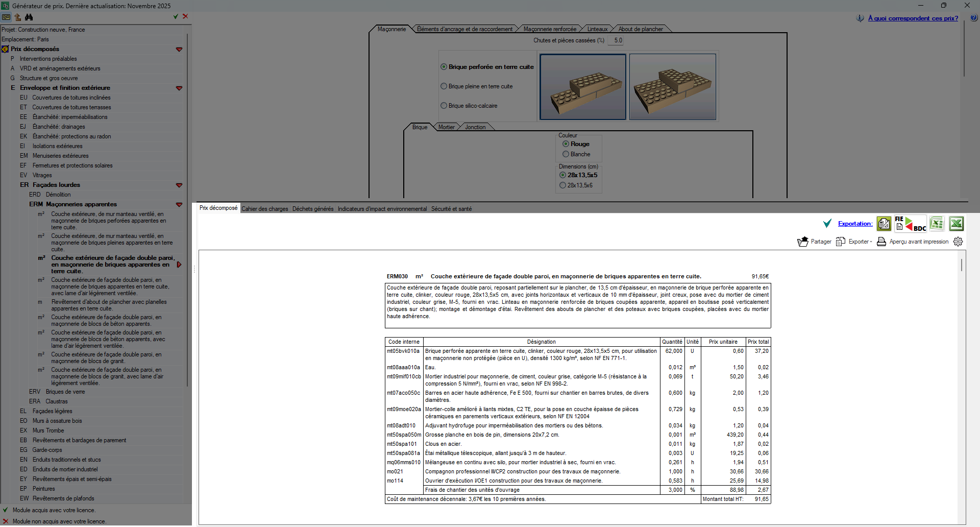Accept with the green checkmark icon
Screen dimensions: 980x527
tap(176, 16)
